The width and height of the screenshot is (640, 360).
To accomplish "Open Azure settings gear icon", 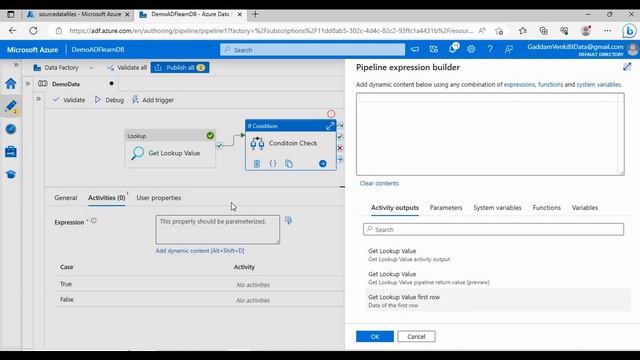I will click(471, 49).
